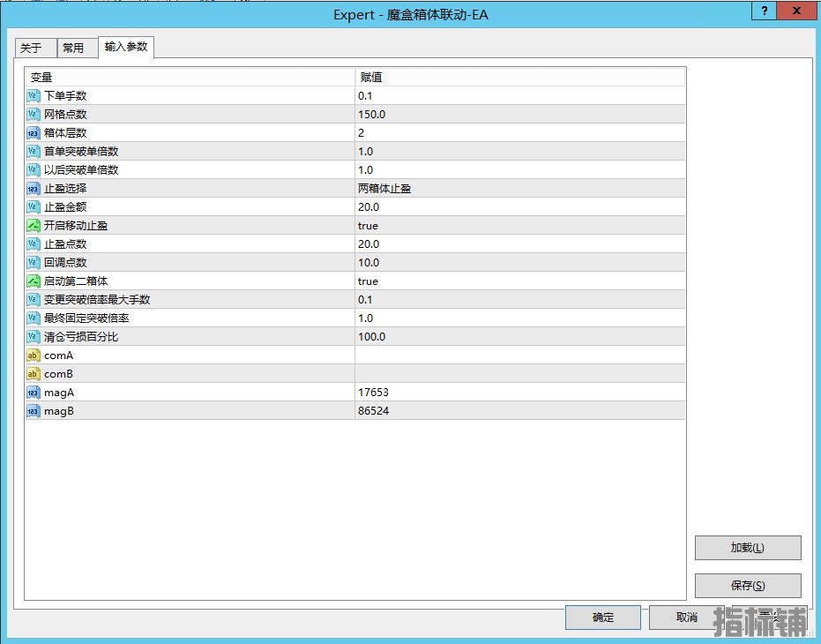Screen dimensions: 821x644
Task: Select the 开启移动止盈 variable name
Action: 76,225
